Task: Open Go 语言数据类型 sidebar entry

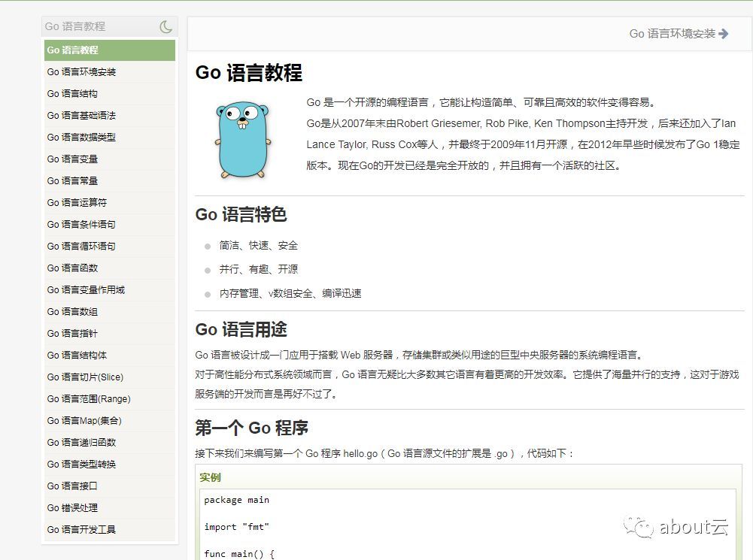Action: pos(110,138)
